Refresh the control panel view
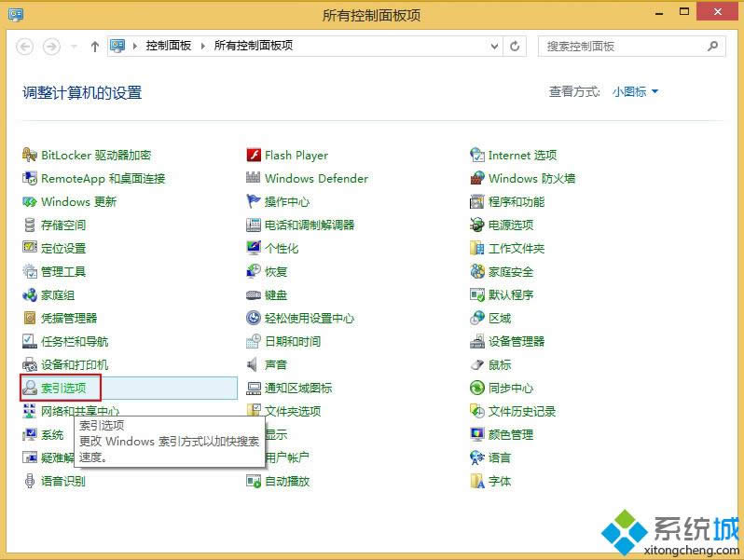 (x=515, y=46)
